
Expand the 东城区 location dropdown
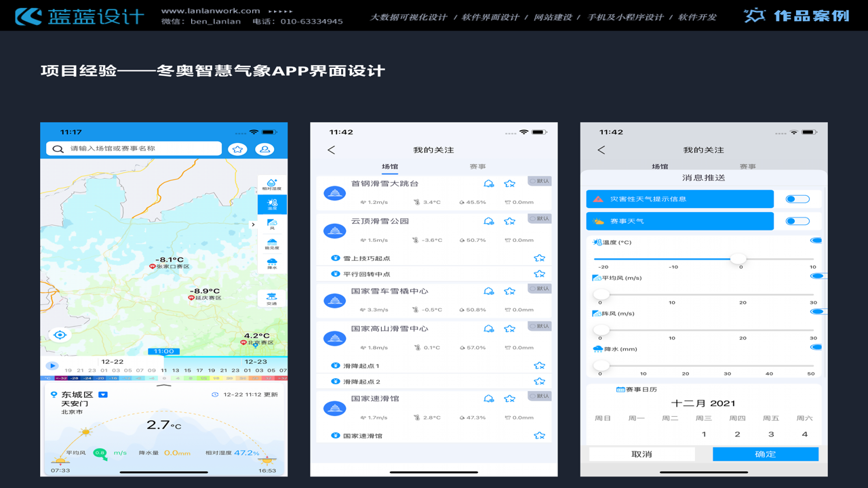pyautogui.click(x=103, y=394)
